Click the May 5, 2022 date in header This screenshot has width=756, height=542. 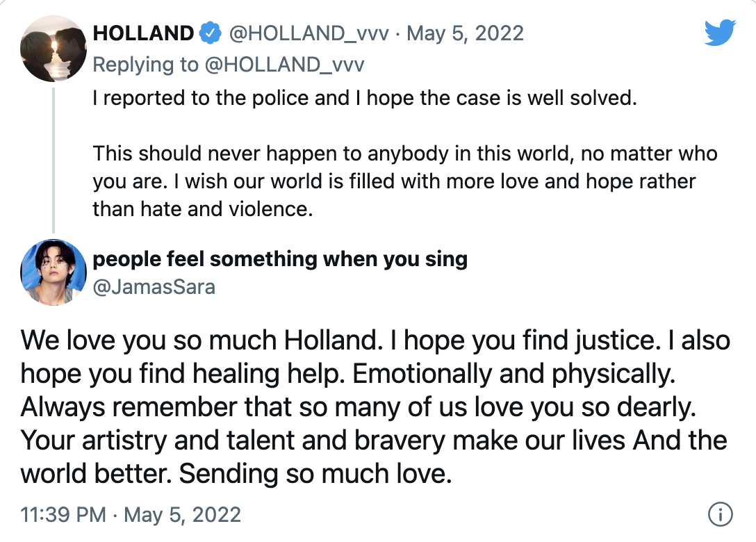tap(465, 33)
